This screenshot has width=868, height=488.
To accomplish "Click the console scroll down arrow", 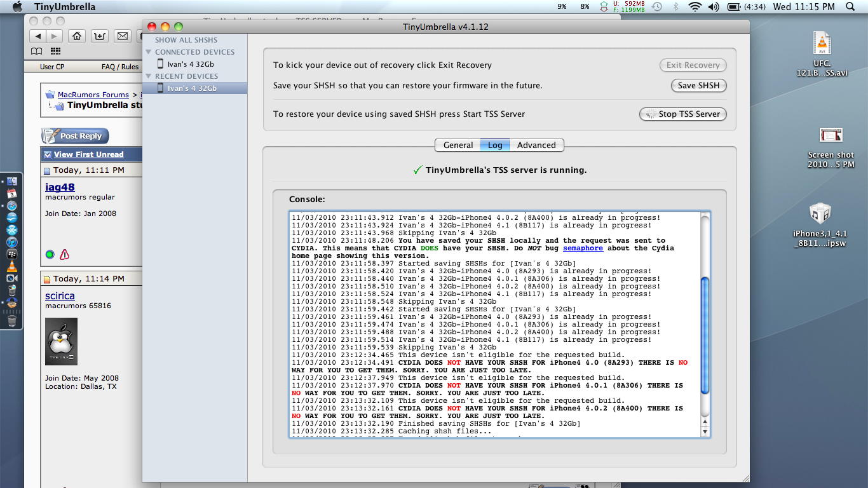I will (x=704, y=431).
